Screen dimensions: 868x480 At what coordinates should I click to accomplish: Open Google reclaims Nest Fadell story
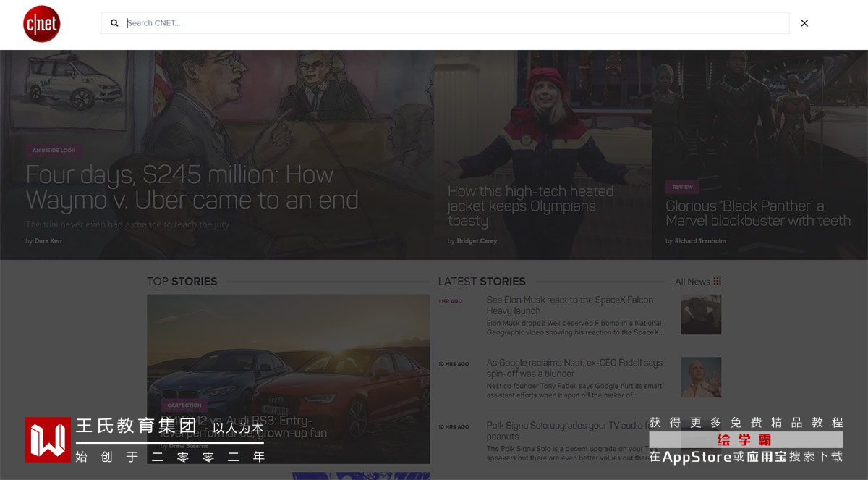(574, 369)
